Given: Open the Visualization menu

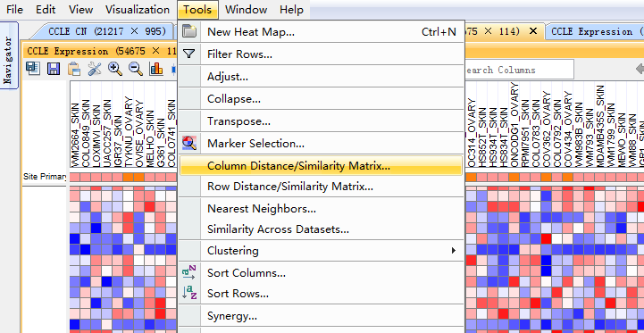Looking at the screenshot, I should tap(138, 10).
